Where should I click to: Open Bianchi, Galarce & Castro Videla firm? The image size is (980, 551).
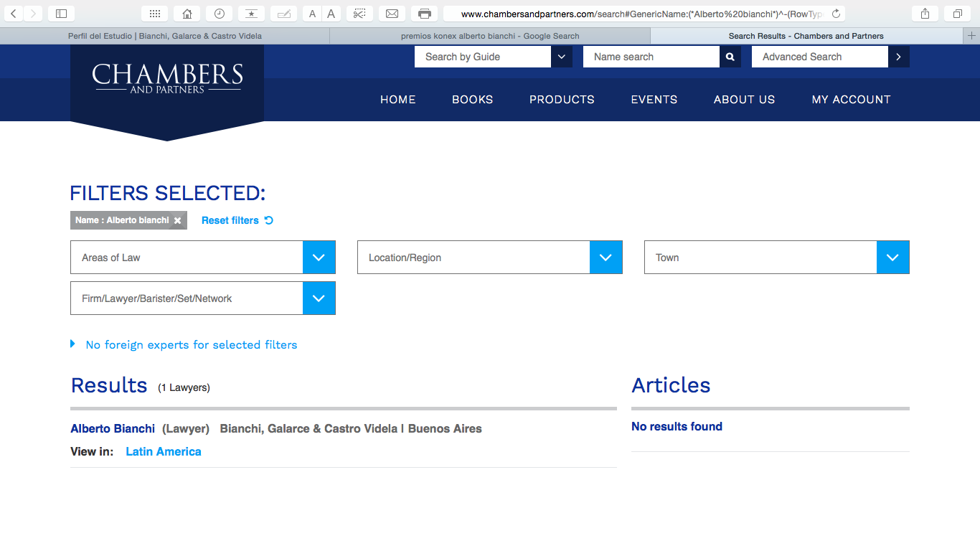click(308, 428)
